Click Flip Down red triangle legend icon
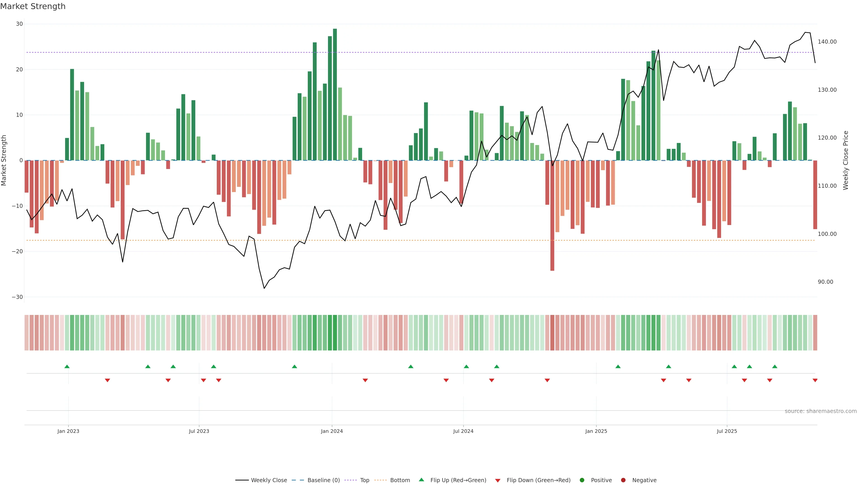 click(x=498, y=480)
